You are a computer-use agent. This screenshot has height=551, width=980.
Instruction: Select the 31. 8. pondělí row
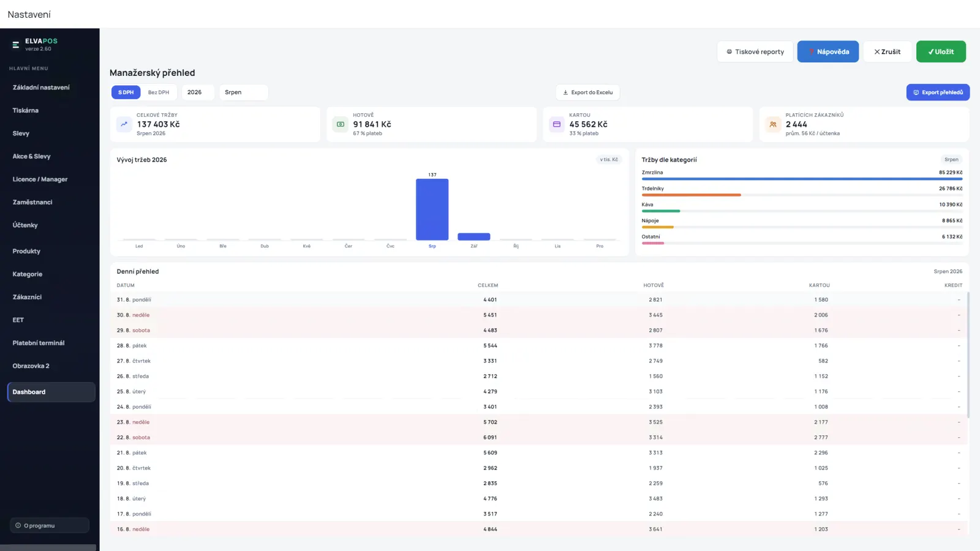pos(539,300)
